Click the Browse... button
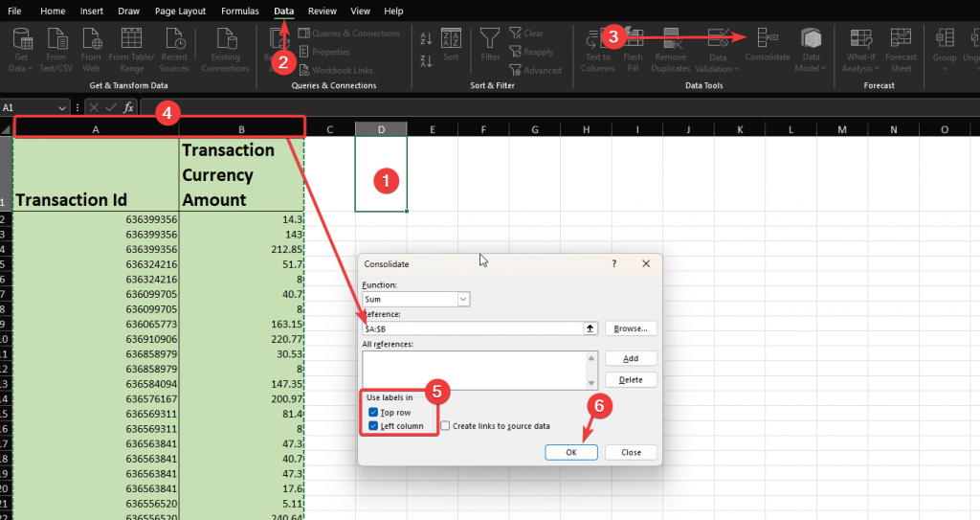The height and width of the screenshot is (520, 980). 631,328
